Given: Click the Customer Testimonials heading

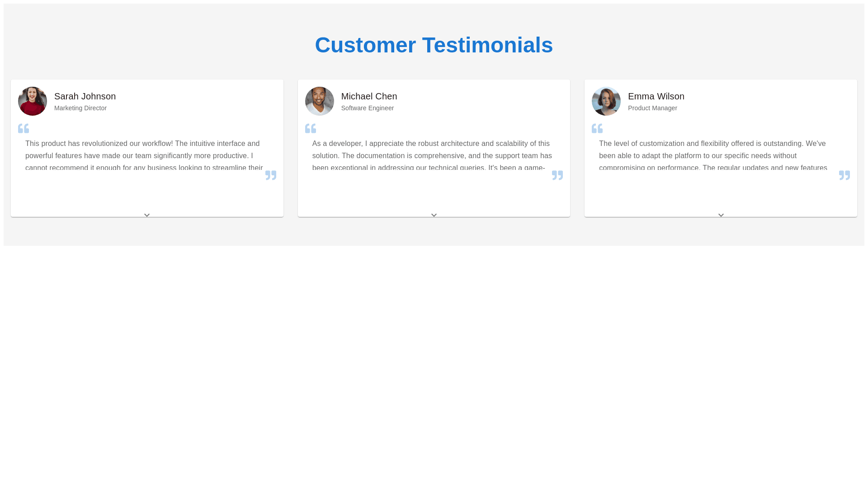Looking at the screenshot, I should (x=434, y=45).
